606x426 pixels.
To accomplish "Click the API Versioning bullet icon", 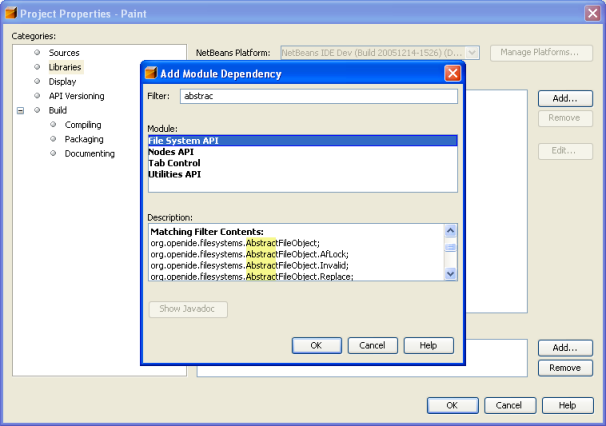I will pos(37,95).
